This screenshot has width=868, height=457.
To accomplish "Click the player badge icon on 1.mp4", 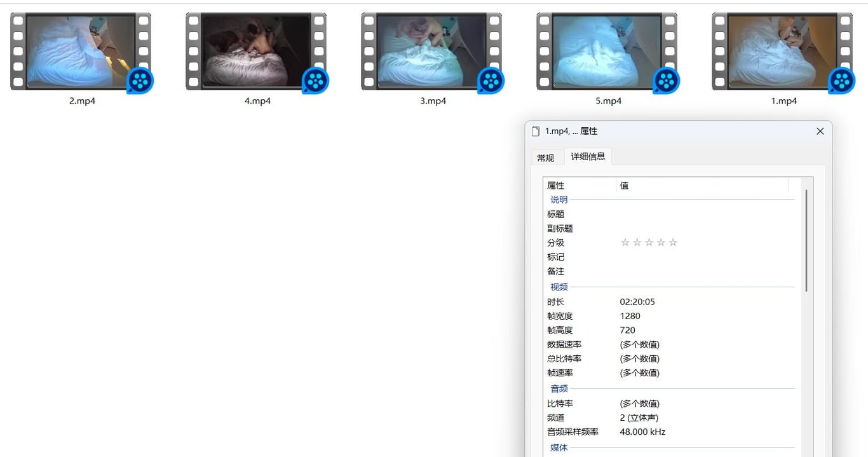I will pyautogui.click(x=841, y=80).
